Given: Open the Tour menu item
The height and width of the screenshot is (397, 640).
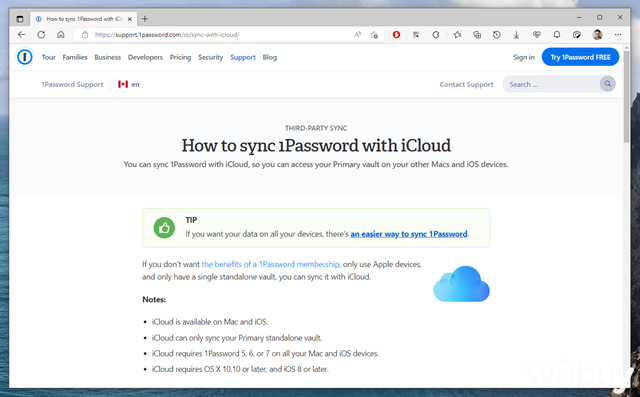Looking at the screenshot, I should [x=48, y=57].
